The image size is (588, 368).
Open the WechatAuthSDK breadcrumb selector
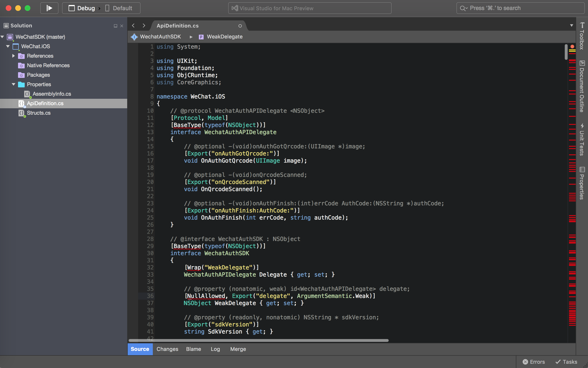click(x=160, y=37)
